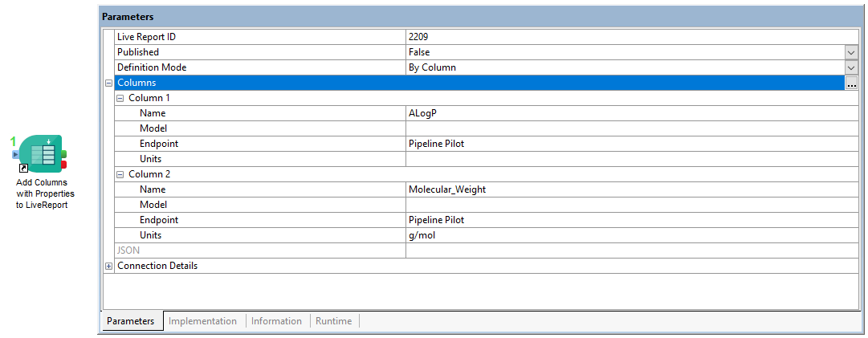Click the empty Column 2 Model field
Viewport: 868px width, 338px height.
(x=632, y=205)
